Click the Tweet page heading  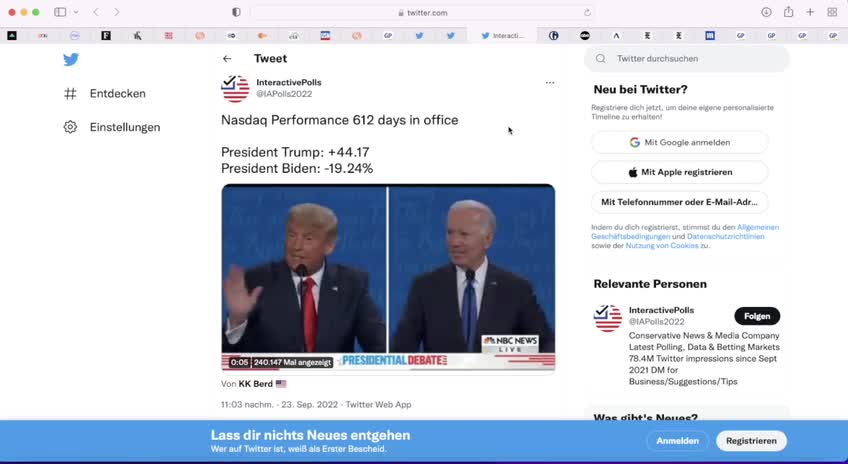[x=270, y=58]
